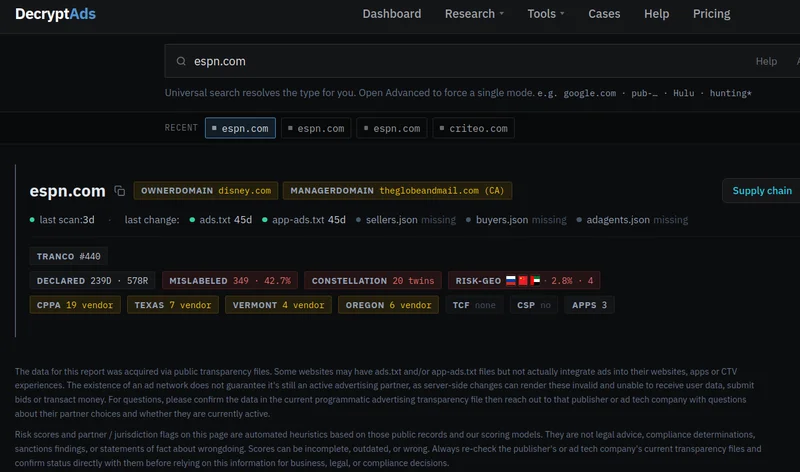Image resolution: width=800 pixels, height=472 pixels.
Task: Click the Hulu example query
Action: [x=683, y=93]
